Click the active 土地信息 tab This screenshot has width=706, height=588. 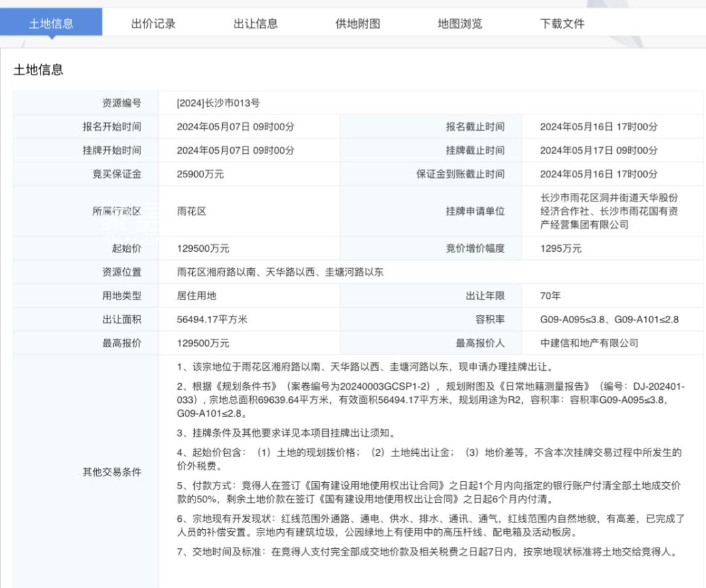51,24
